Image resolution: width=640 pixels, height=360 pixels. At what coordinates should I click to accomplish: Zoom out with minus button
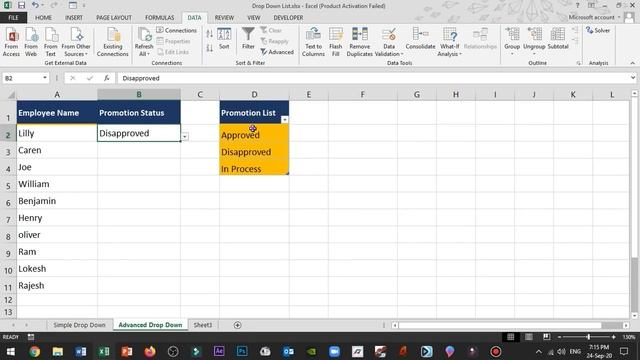coord(559,337)
